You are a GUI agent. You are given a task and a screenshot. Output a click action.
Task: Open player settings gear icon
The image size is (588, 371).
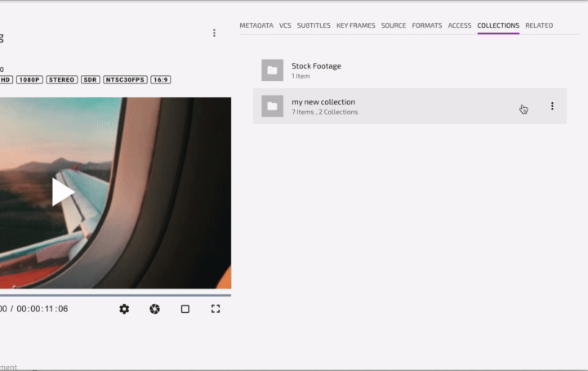[x=124, y=309]
